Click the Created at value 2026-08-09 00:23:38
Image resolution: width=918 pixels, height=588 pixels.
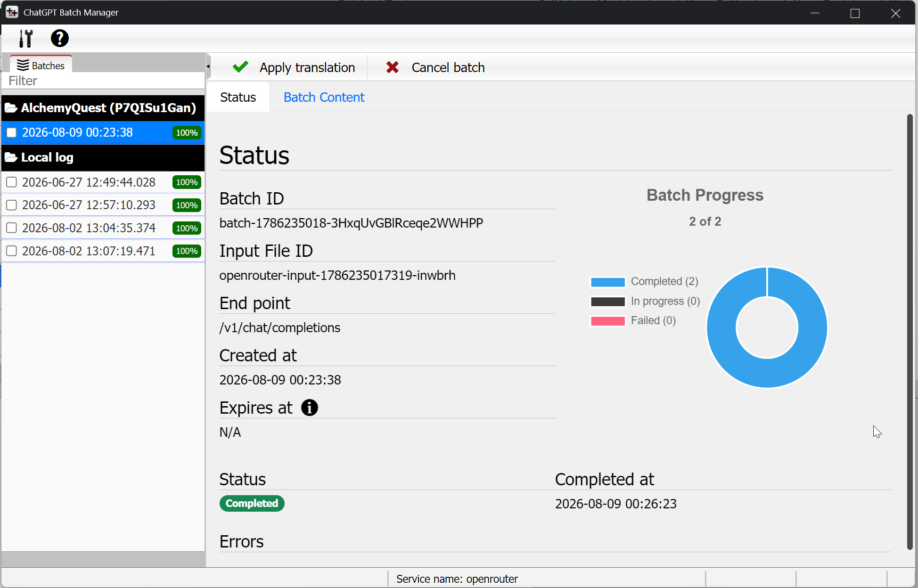(280, 380)
